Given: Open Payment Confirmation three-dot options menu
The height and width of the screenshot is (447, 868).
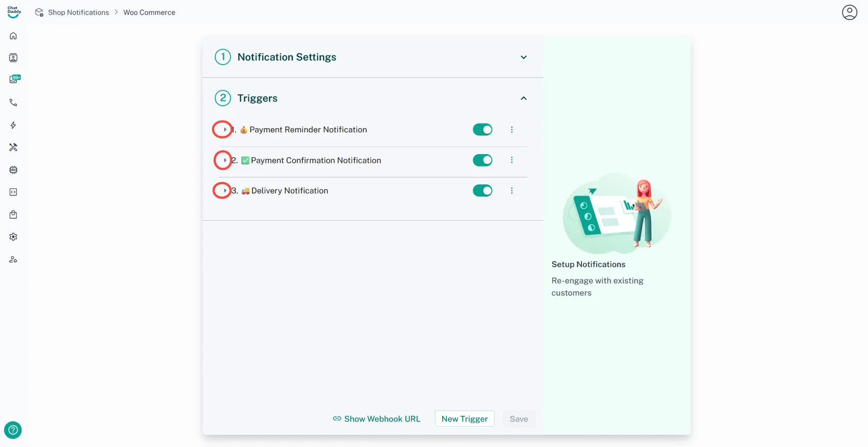Looking at the screenshot, I should [512, 160].
